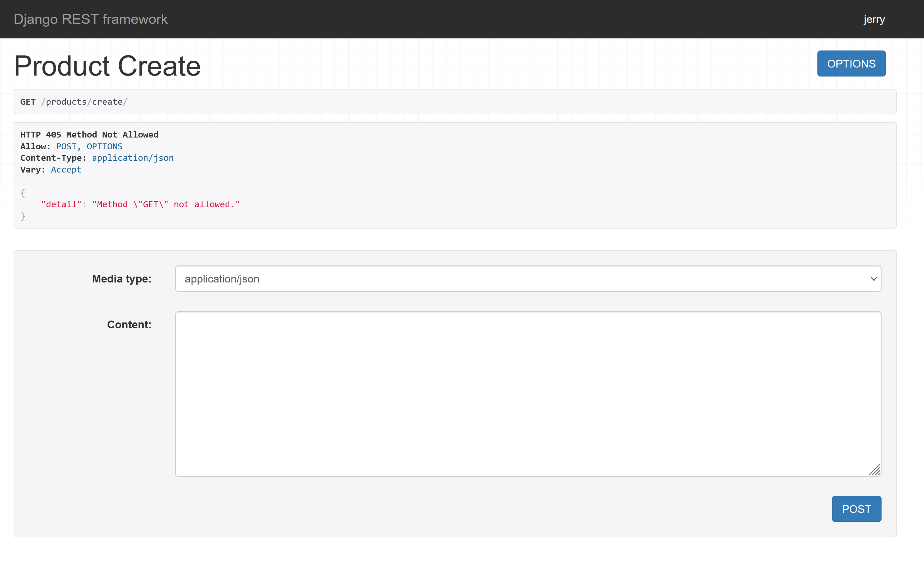Expand the Media type dropdown
924x573 pixels.
527,279
